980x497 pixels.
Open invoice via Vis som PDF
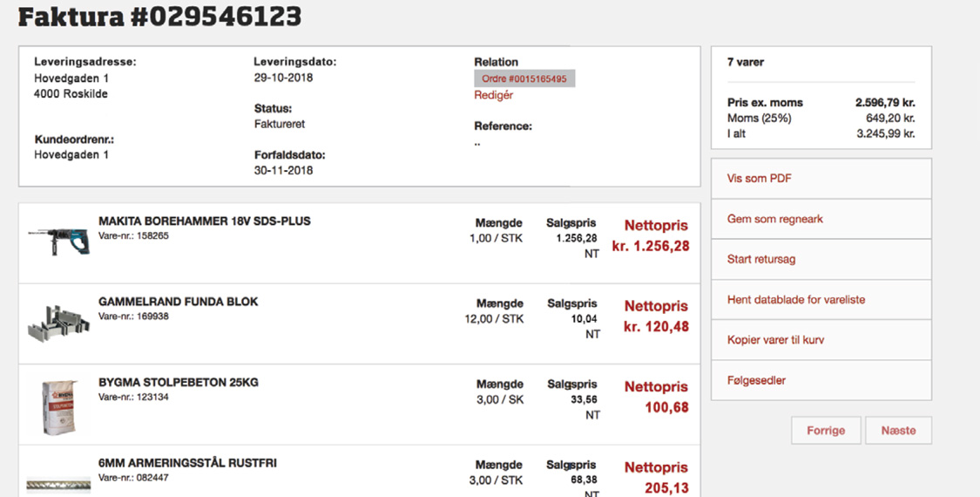(x=759, y=179)
